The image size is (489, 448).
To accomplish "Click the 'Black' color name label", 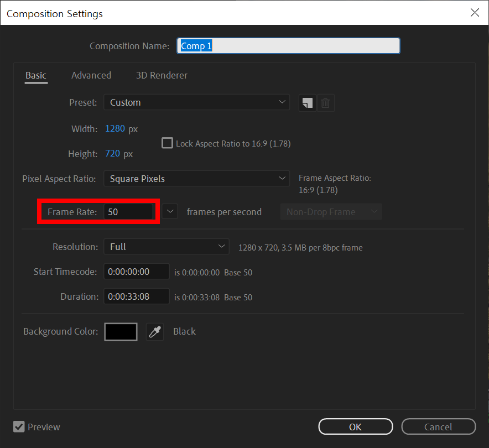I will (184, 331).
